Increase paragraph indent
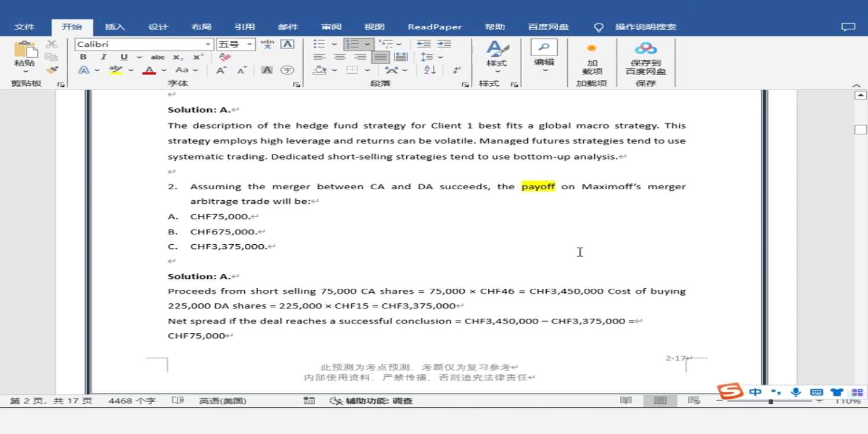 pyautogui.click(x=444, y=44)
